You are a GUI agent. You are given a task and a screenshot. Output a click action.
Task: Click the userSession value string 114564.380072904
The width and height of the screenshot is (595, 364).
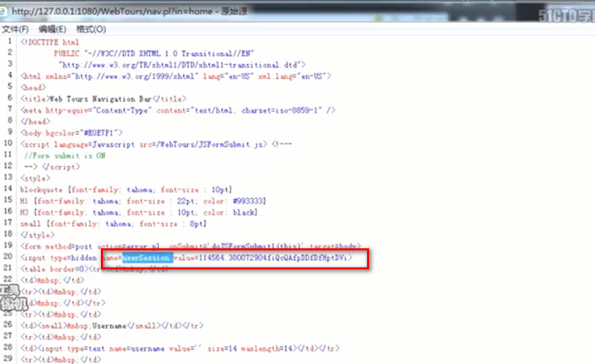tap(272, 258)
